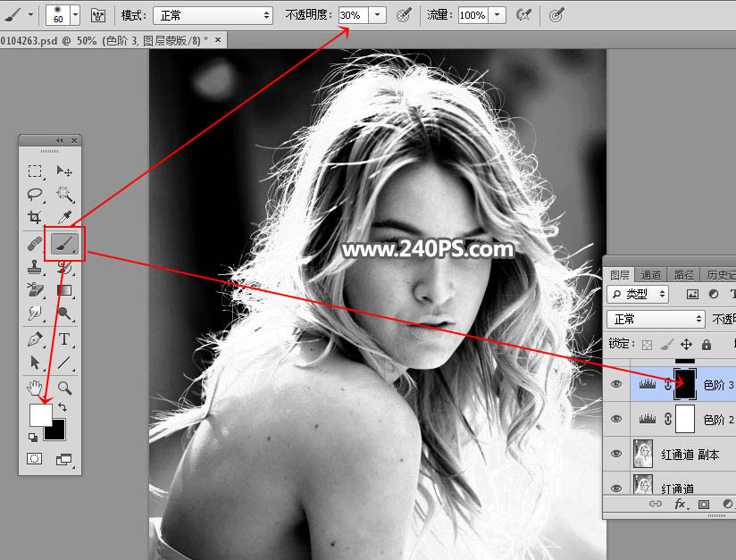Hide the 色阶 3 layer
This screenshot has height=560, width=736.
tap(615, 384)
